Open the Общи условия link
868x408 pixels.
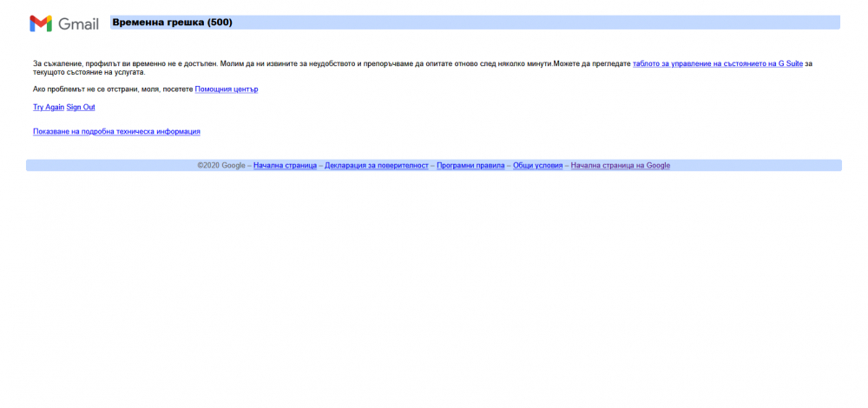pos(537,166)
